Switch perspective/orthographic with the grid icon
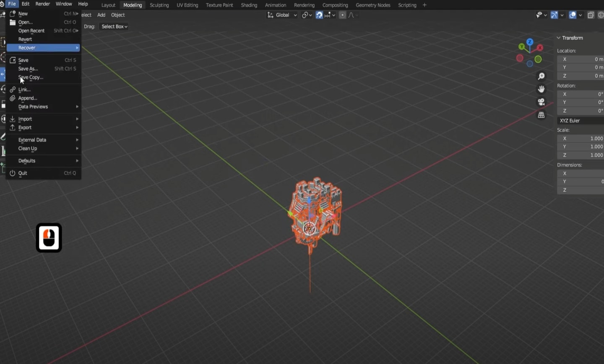604x364 pixels. coord(542,115)
